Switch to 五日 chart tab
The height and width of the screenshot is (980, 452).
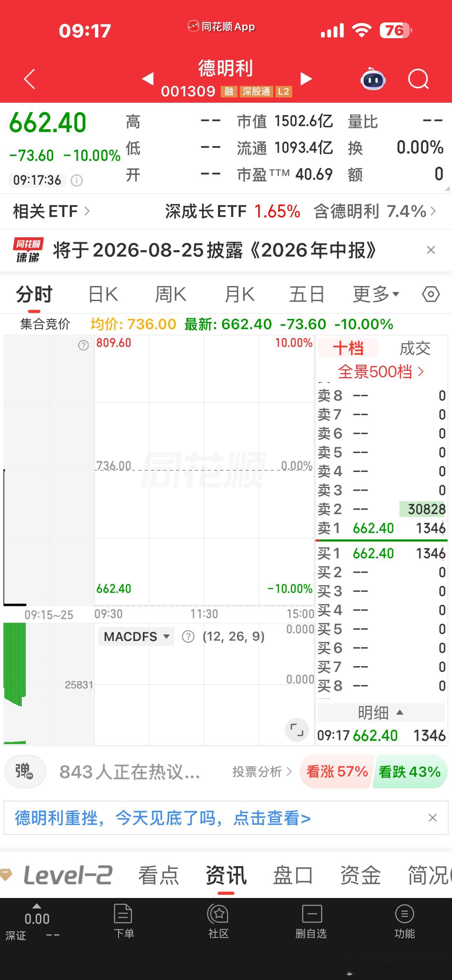tap(307, 294)
